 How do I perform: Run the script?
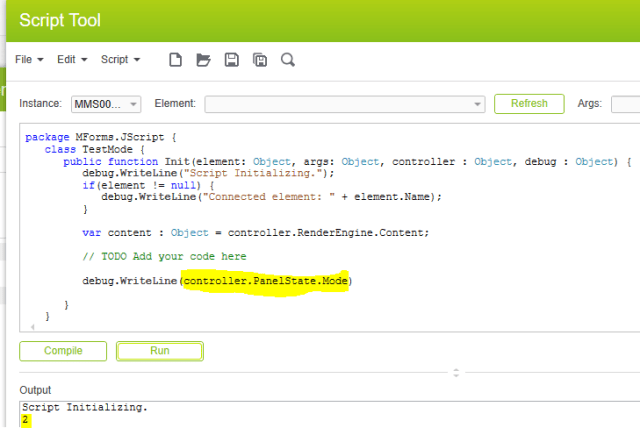tap(160, 351)
